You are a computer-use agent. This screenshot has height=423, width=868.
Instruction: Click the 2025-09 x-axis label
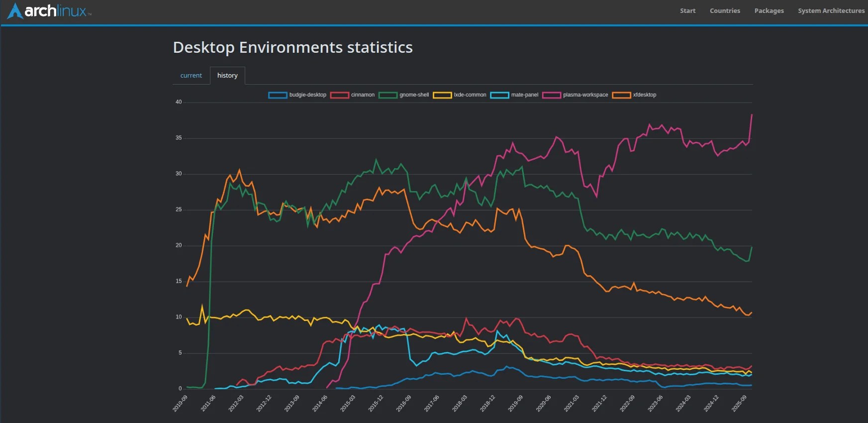click(x=739, y=403)
